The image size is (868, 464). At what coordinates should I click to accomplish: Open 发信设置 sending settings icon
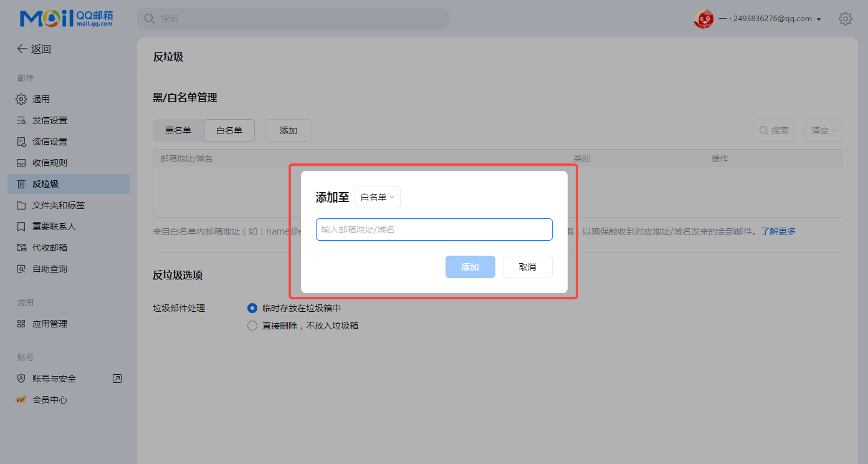(21, 120)
